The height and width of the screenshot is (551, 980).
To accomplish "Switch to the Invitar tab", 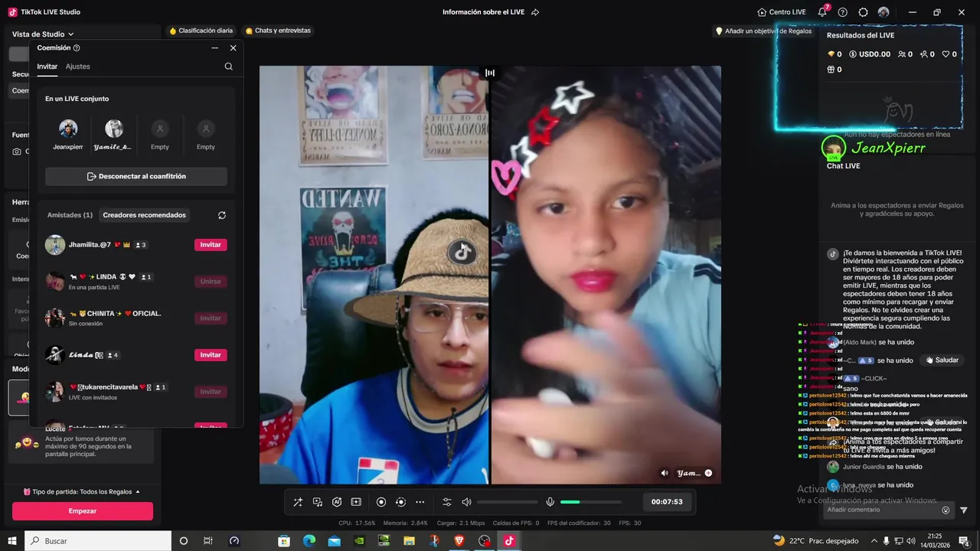I will point(47,67).
